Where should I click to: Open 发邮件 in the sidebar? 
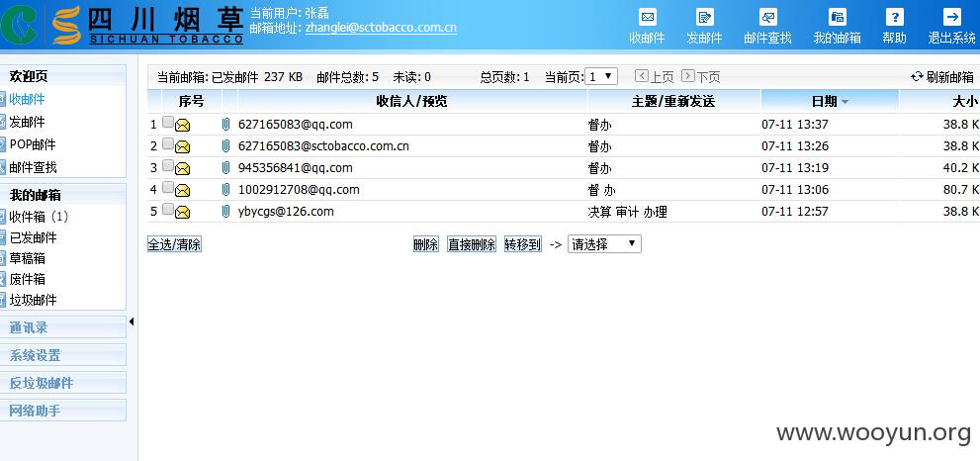[x=27, y=122]
